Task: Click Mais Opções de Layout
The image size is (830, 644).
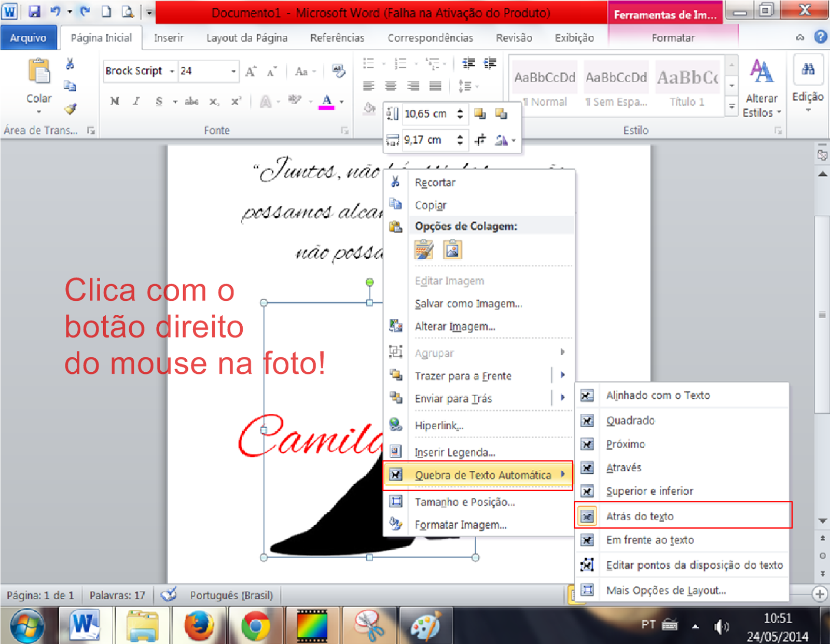Action: [x=666, y=590]
